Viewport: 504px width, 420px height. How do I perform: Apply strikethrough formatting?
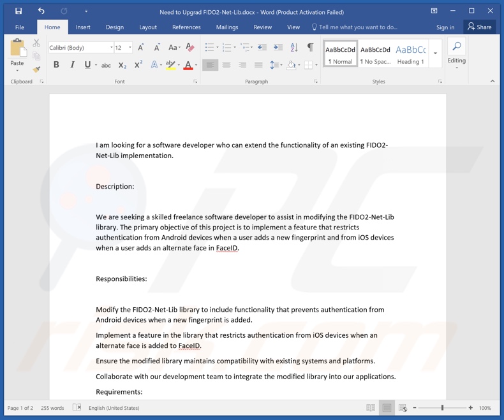coord(106,65)
